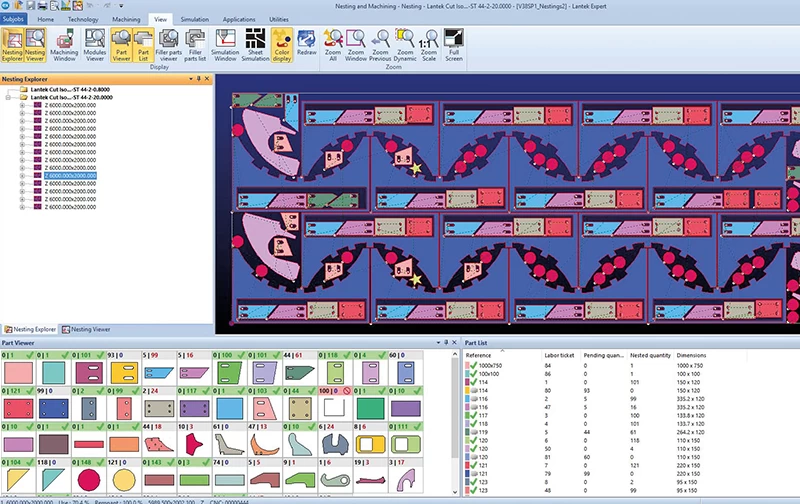Screen dimensions: 800x504
Task: Click the teal color swatch of 100x100 row
Action: tap(467, 374)
